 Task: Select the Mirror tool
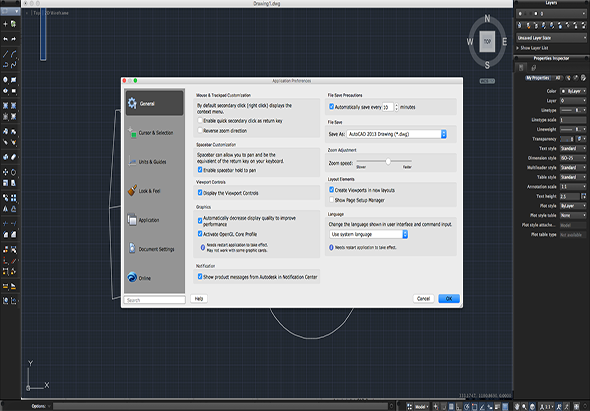tap(5, 209)
